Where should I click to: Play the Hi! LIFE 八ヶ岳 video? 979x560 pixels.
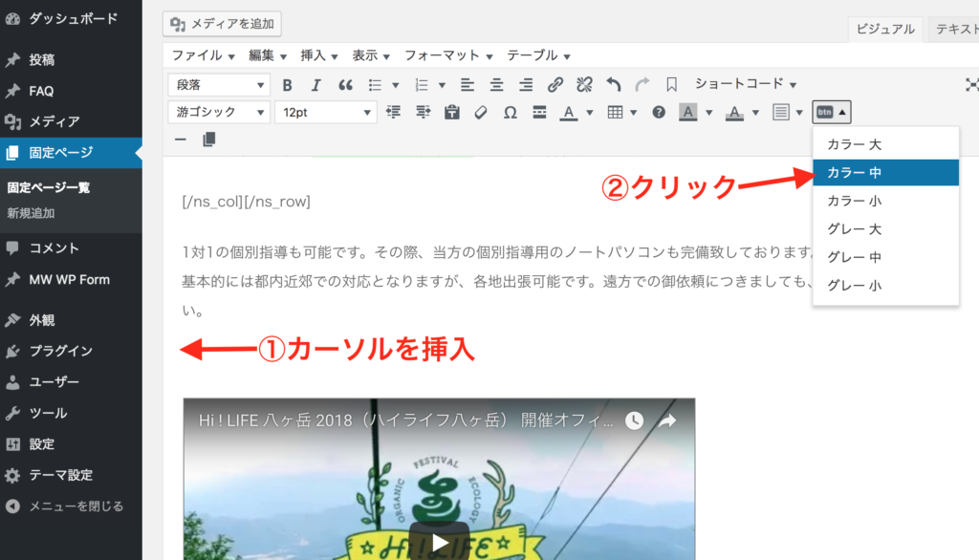tap(439, 542)
